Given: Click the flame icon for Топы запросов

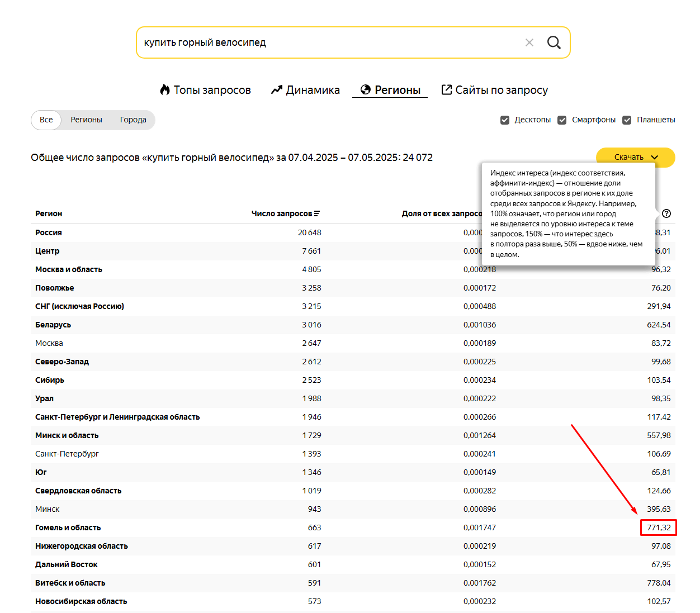Looking at the screenshot, I should click(165, 90).
